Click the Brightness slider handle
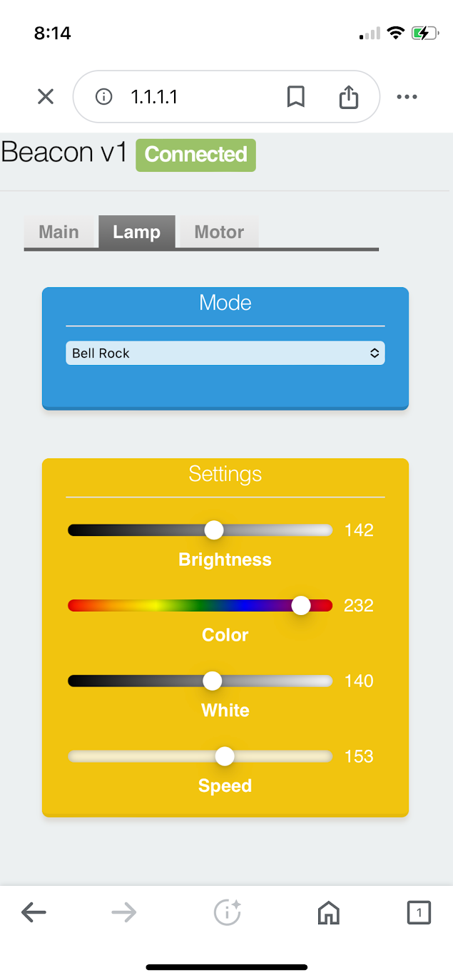This screenshot has height=980, width=453. pos(214,530)
